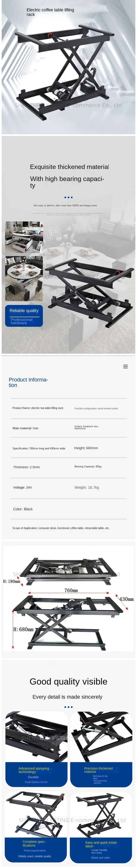Click the Professional hardware label
Viewport: 137px width, 868px height.
(x=22, y=321)
